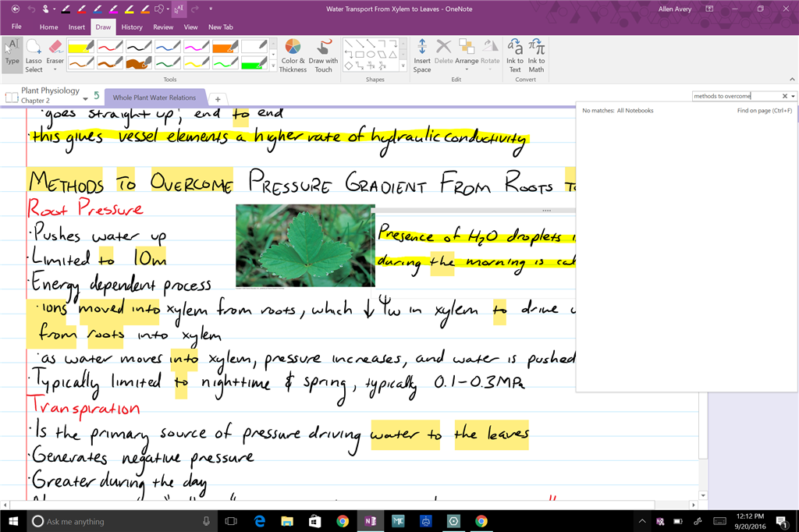Open Microsoft Edge from the taskbar
Image resolution: width=799 pixels, height=532 pixels.
click(260, 521)
